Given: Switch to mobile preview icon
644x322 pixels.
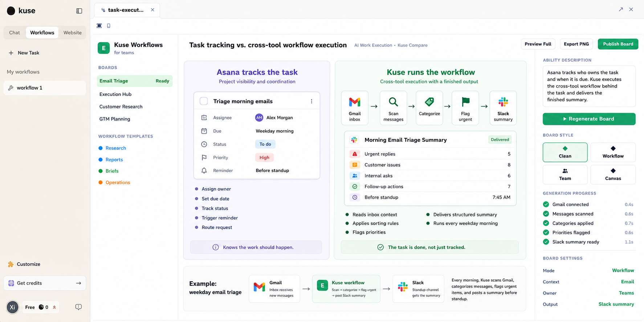Looking at the screenshot, I should tap(109, 25).
